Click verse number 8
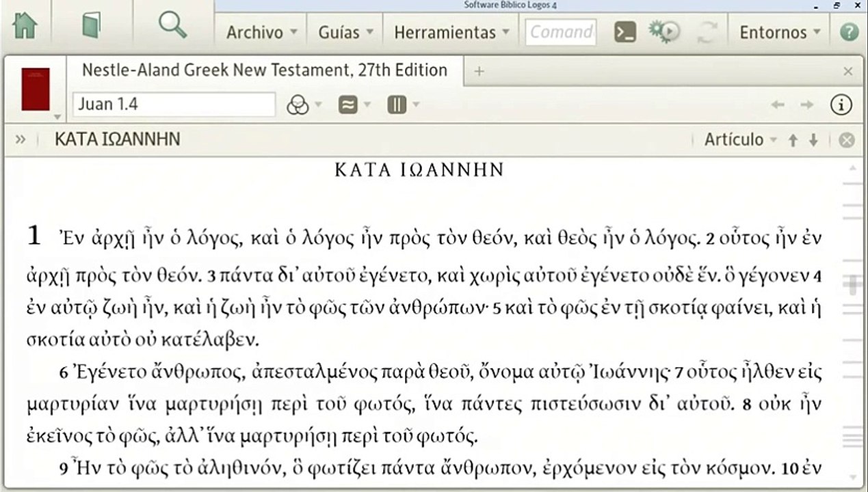The image size is (868, 492). pyautogui.click(x=748, y=405)
